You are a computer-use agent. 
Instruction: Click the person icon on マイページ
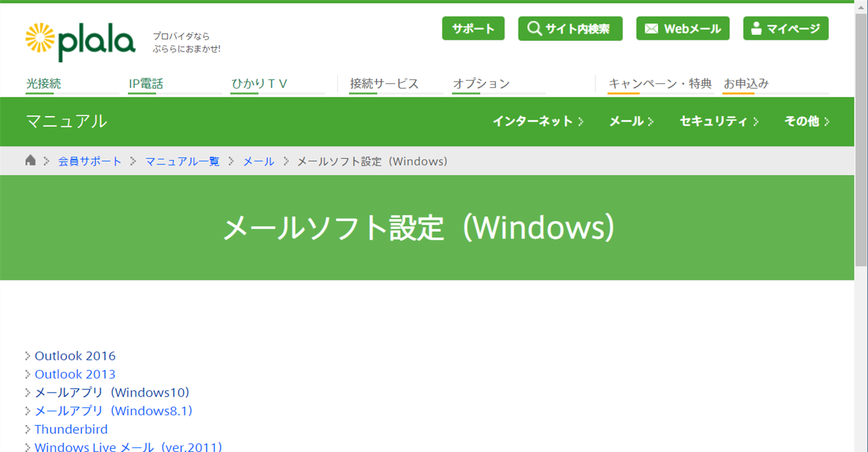point(756,28)
